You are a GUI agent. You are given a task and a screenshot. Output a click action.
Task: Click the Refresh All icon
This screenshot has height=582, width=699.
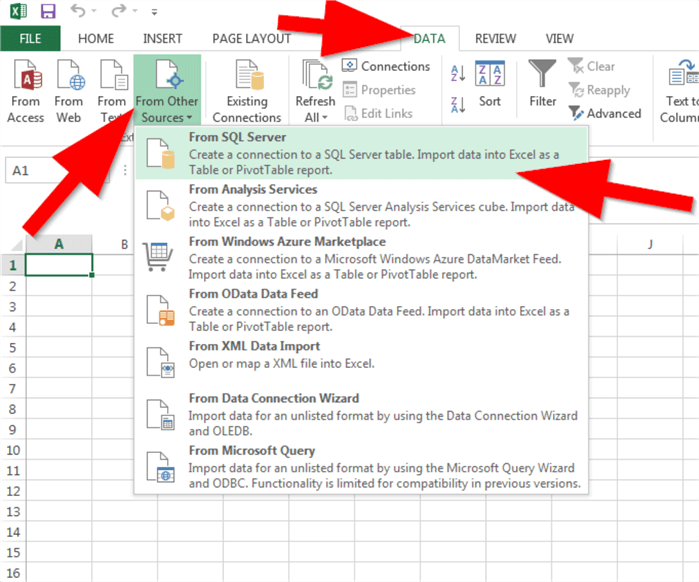[316, 74]
